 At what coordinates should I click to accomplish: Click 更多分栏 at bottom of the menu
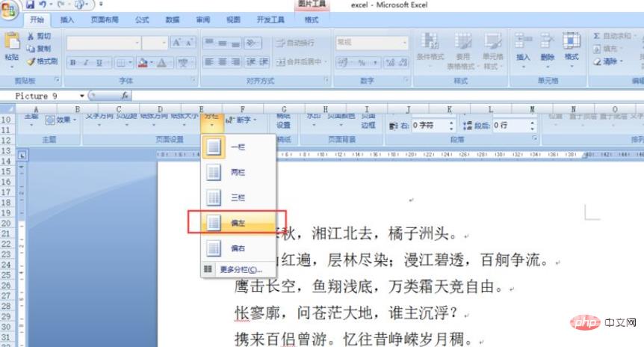[239, 269]
